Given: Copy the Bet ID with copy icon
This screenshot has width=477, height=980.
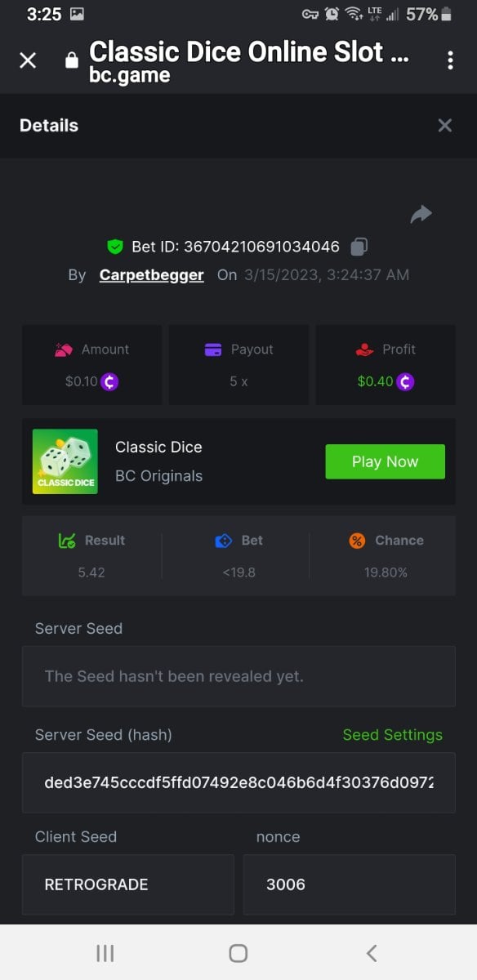Looking at the screenshot, I should tap(359, 246).
